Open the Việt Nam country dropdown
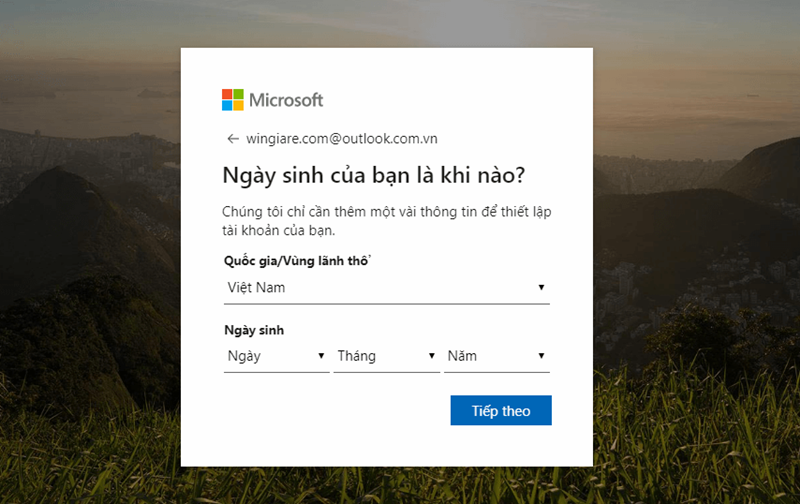Image resolution: width=800 pixels, height=504 pixels. (387, 288)
